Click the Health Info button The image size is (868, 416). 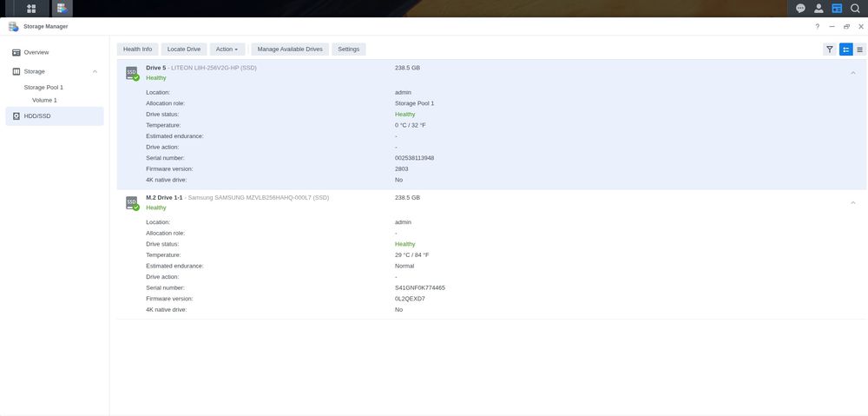pyautogui.click(x=137, y=50)
